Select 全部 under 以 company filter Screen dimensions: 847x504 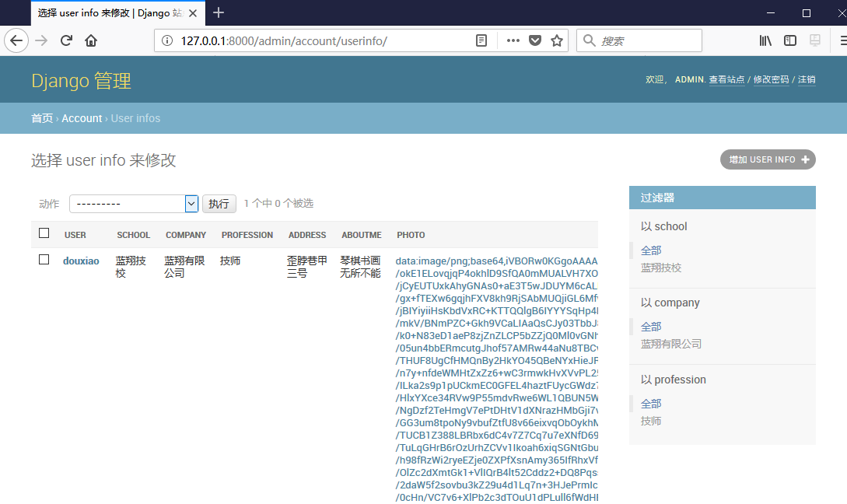tap(651, 327)
